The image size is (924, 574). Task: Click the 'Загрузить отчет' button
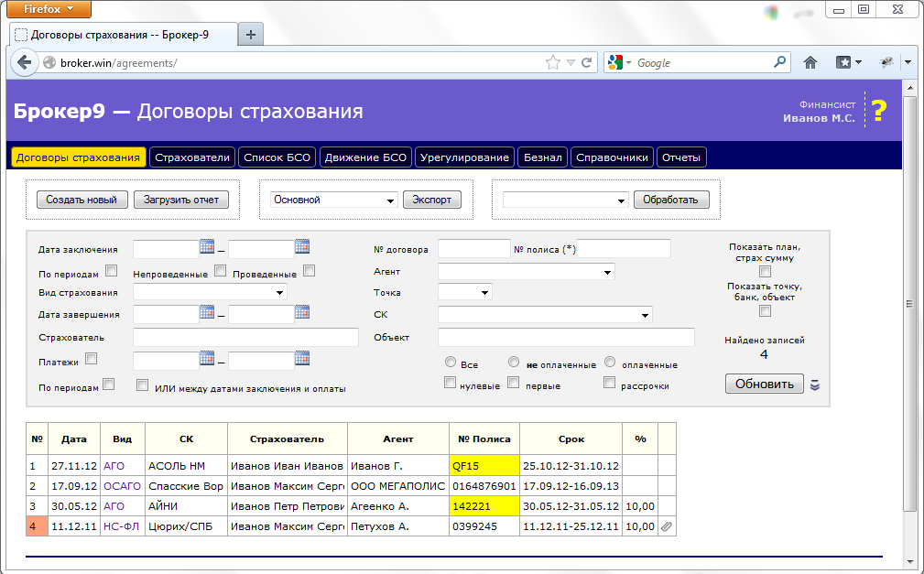181,200
